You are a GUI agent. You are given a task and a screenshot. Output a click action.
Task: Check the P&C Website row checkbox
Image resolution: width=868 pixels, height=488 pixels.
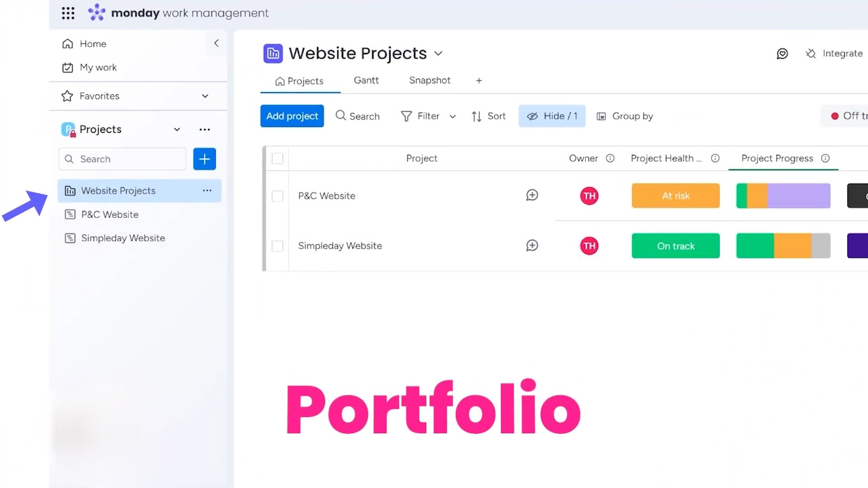tap(277, 196)
